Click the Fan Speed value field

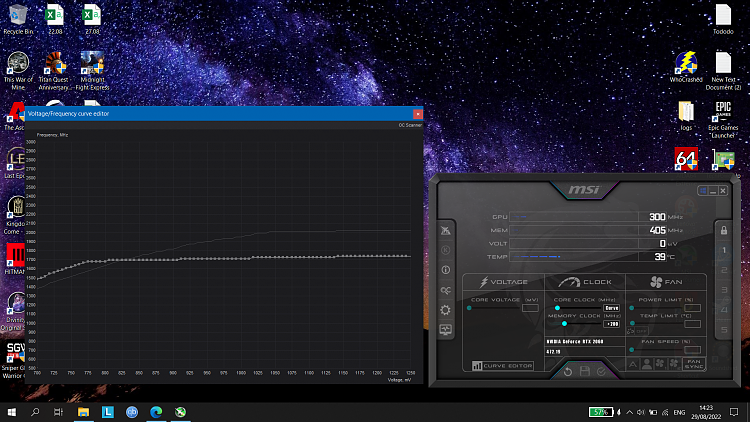coord(692,350)
